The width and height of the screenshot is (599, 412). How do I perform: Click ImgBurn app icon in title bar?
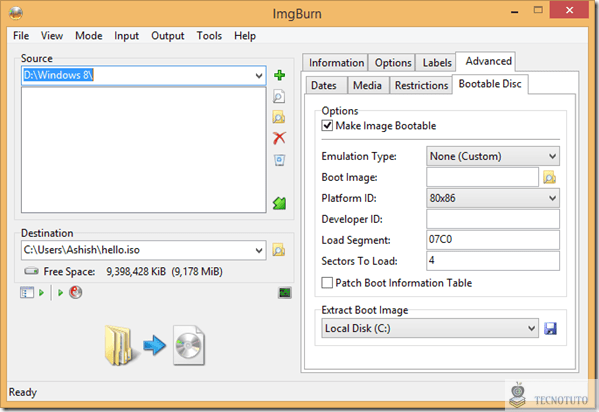[x=16, y=13]
